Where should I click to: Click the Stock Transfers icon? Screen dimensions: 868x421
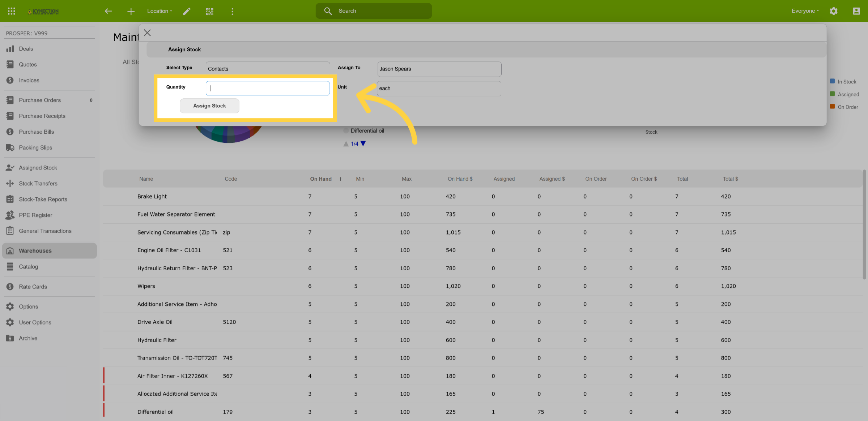pos(10,184)
